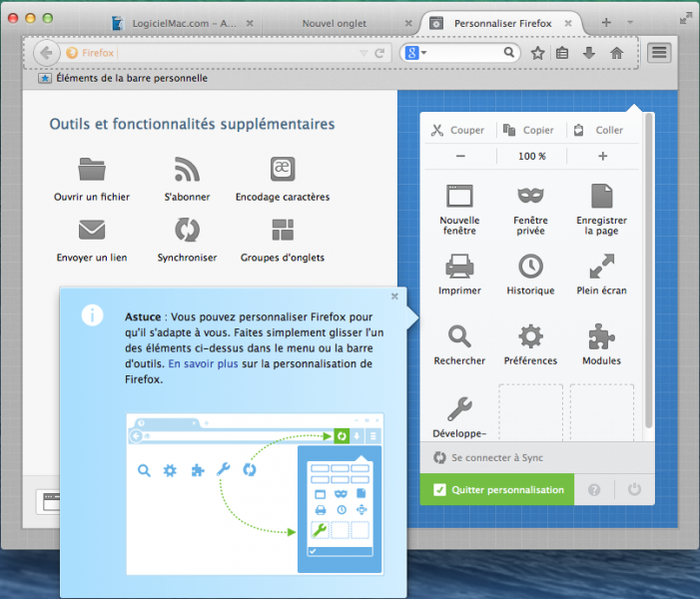Click the Nouvelle fenêtre icon
The height and width of the screenshot is (599, 700).
pos(459,196)
